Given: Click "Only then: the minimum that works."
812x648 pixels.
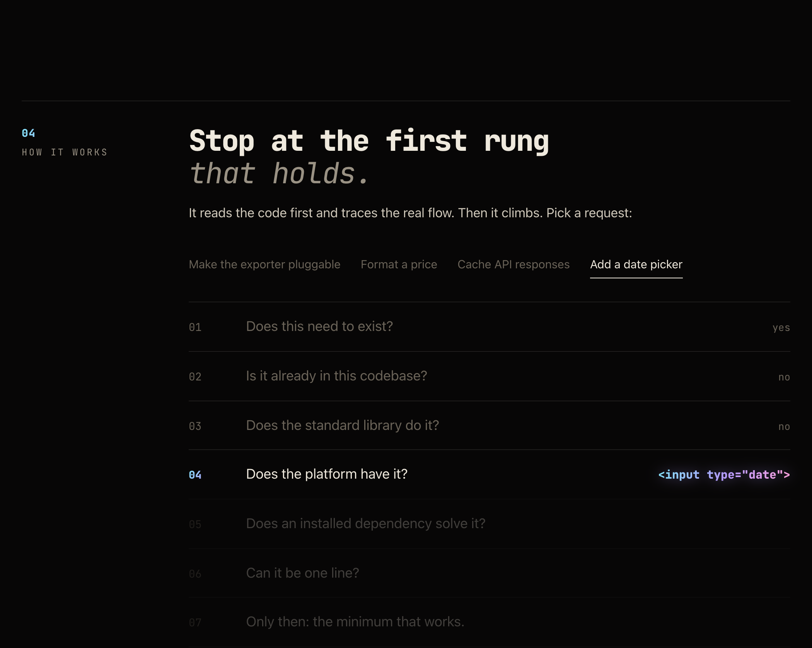Looking at the screenshot, I should 355,622.
